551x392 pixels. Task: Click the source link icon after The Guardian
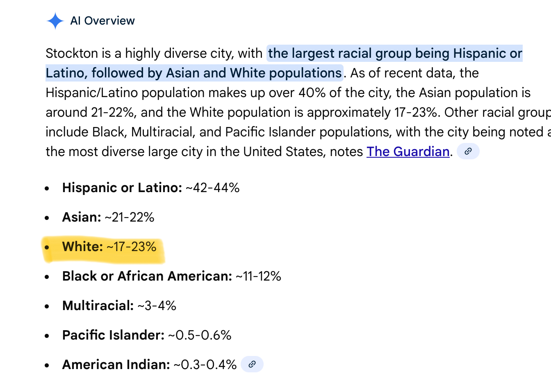[468, 152]
